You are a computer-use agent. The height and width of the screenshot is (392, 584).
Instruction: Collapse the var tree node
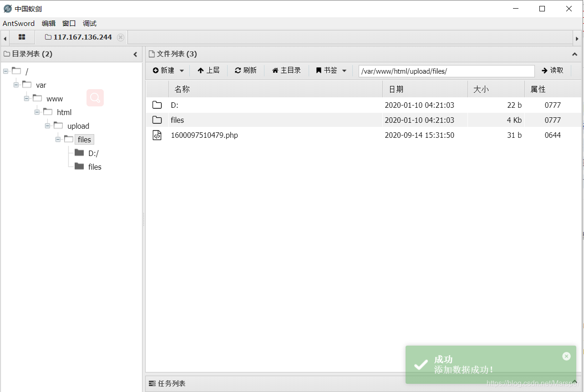tap(16, 85)
